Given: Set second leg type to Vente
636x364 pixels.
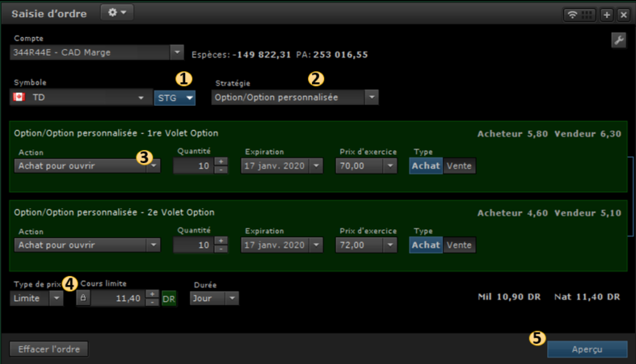Looking at the screenshot, I should (x=459, y=245).
